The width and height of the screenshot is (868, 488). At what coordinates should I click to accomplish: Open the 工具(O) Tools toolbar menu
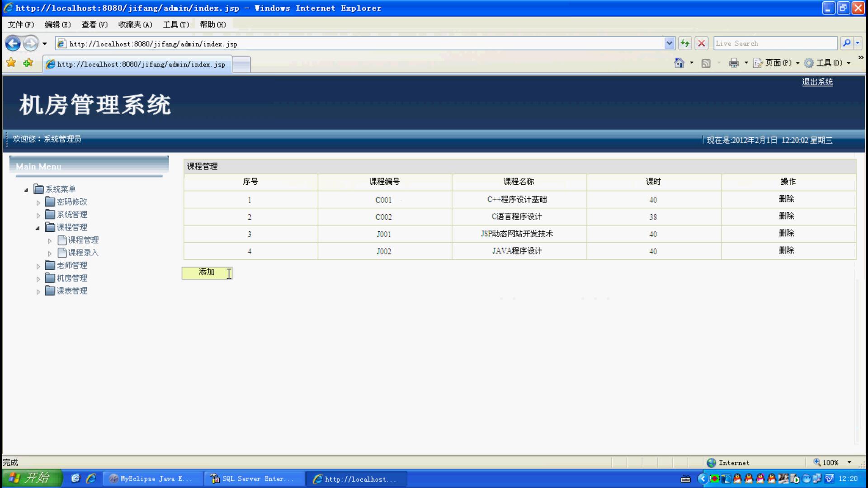828,63
